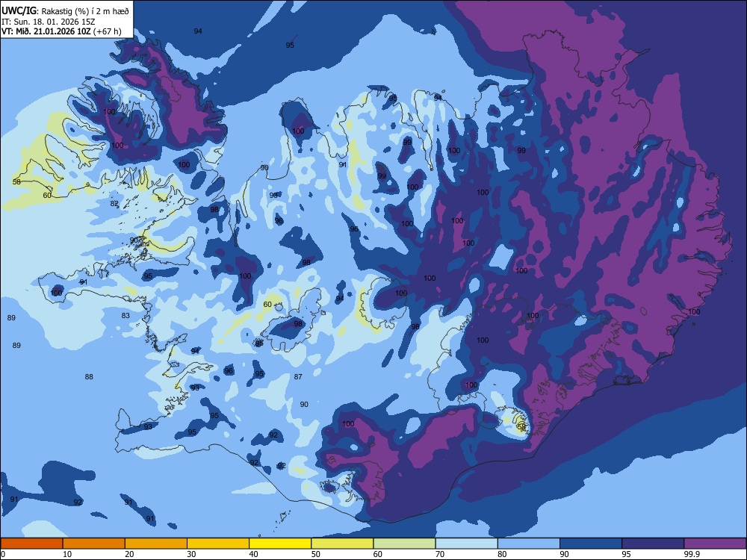Select the 95–99.9 dark navy legend swatch

(653, 544)
